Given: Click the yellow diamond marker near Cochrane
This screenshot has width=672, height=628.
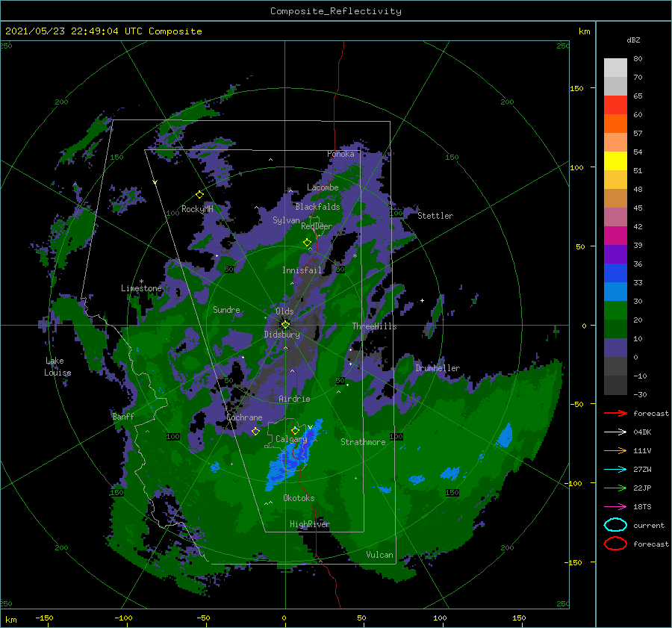Looking at the screenshot, I should point(255,432).
